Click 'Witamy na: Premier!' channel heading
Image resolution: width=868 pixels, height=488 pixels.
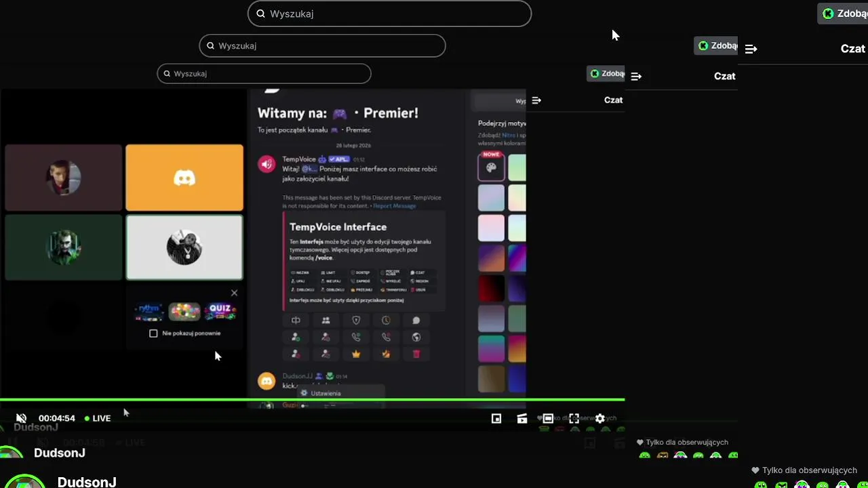coord(338,113)
